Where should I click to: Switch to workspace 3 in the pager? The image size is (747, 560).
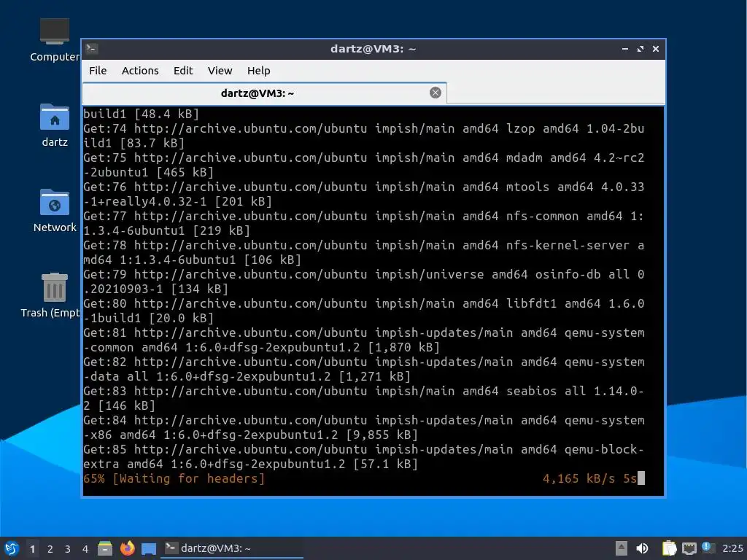pyautogui.click(x=68, y=549)
